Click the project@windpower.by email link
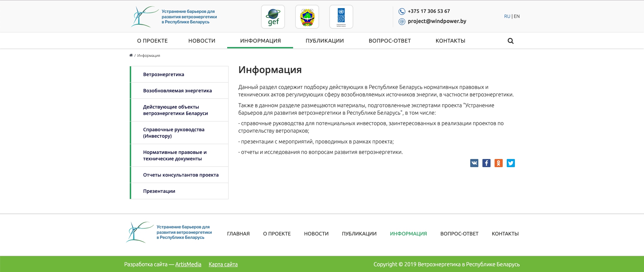Image resolution: width=644 pixels, height=272 pixels. (437, 21)
